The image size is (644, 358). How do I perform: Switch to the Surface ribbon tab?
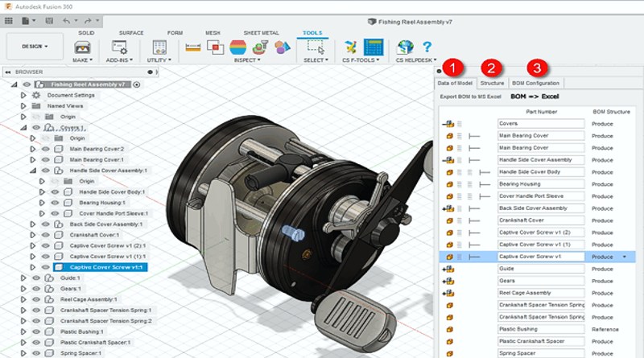click(131, 33)
